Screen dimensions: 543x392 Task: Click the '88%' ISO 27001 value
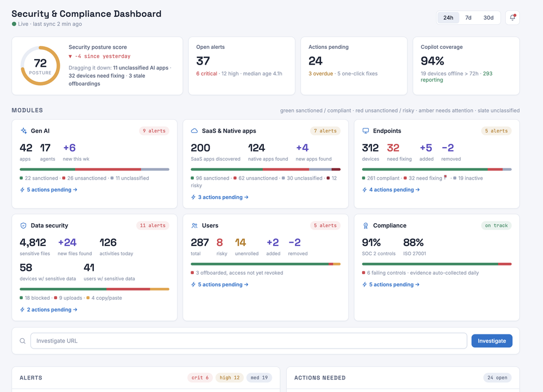click(413, 242)
